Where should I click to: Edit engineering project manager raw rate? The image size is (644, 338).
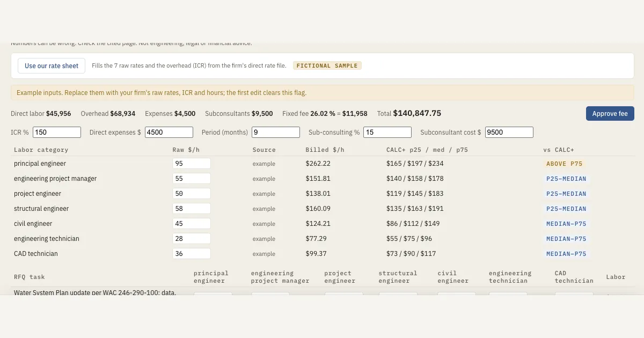pos(192,179)
